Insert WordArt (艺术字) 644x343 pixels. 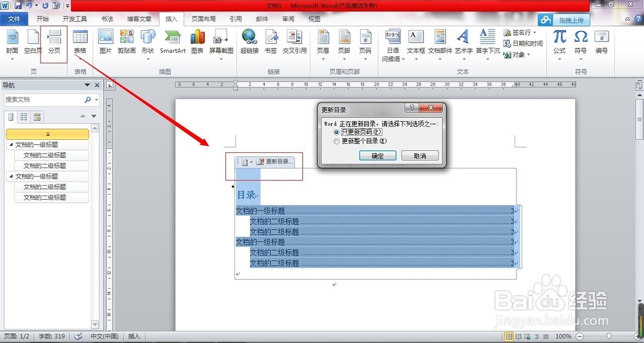point(463,44)
